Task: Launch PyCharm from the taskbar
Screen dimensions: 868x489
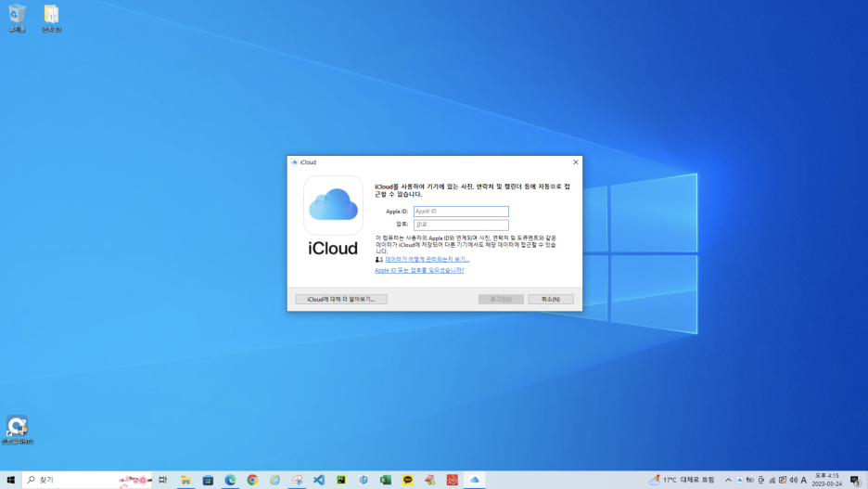Action: [341, 480]
